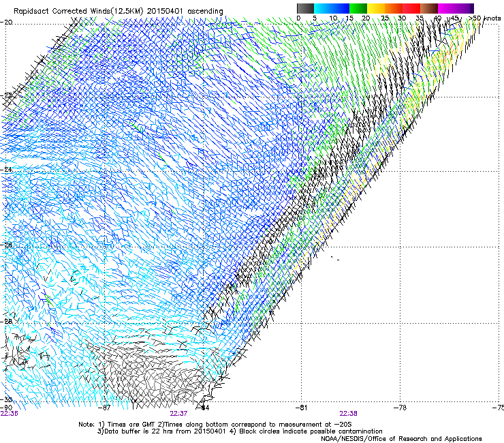Click the 'Times are GMT' note line
Screen dimensions: 504x443
(x=215, y=425)
